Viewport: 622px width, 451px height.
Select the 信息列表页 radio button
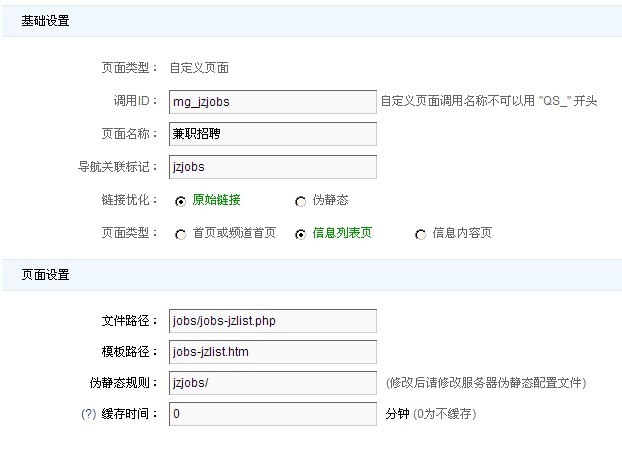tap(300, 234)
